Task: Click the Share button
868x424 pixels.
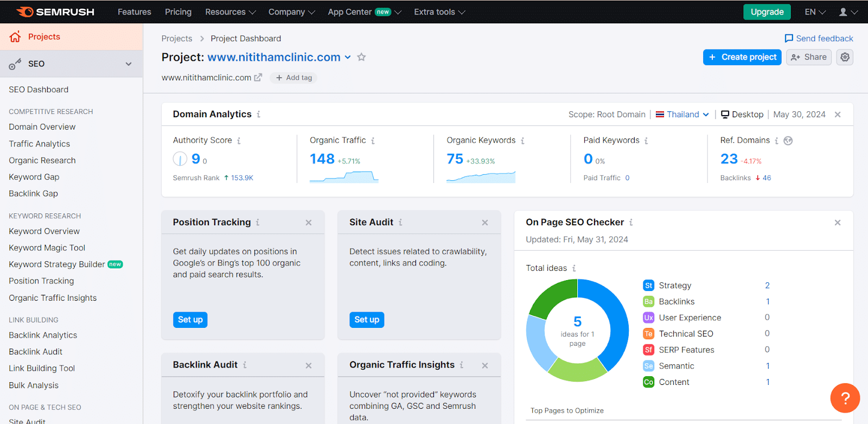Action: click(x=809, y=57)
